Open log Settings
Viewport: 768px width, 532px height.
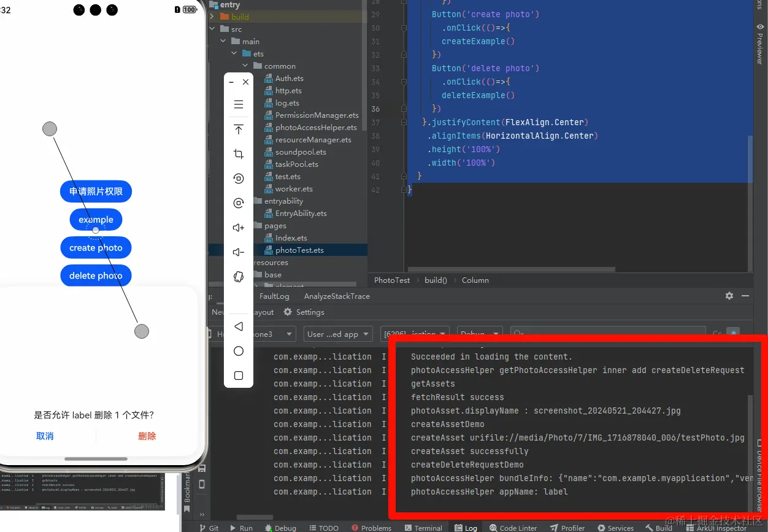[304, 312]
